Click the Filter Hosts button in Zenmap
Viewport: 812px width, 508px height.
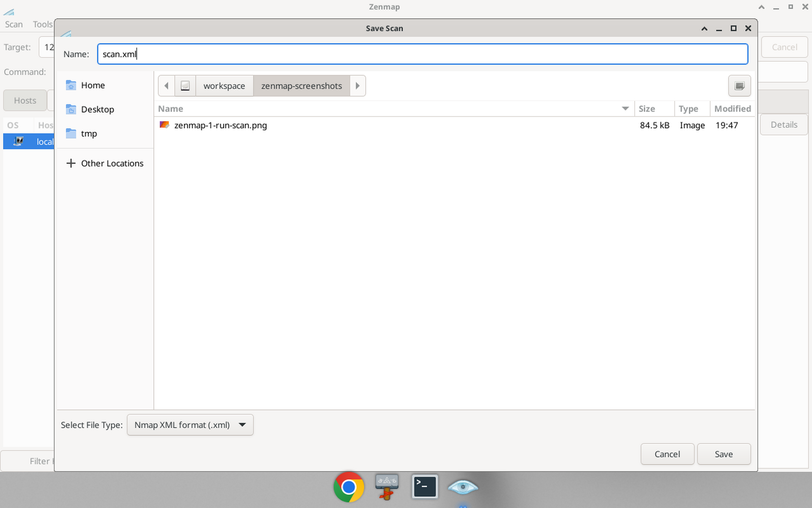[27, 461]
